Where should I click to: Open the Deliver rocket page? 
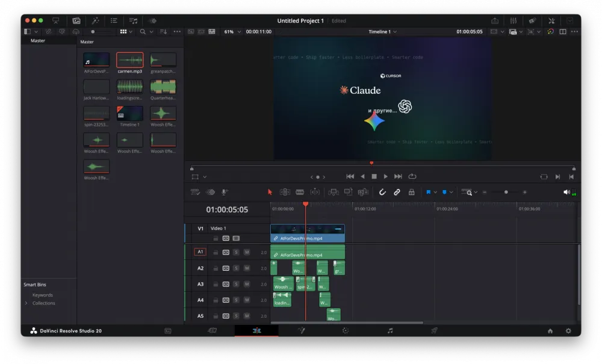[434, 331]
